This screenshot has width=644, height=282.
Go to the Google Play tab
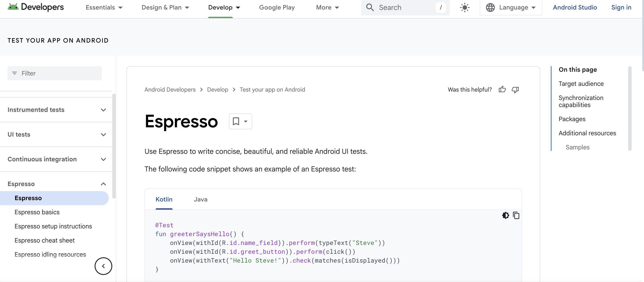point(277,8)
